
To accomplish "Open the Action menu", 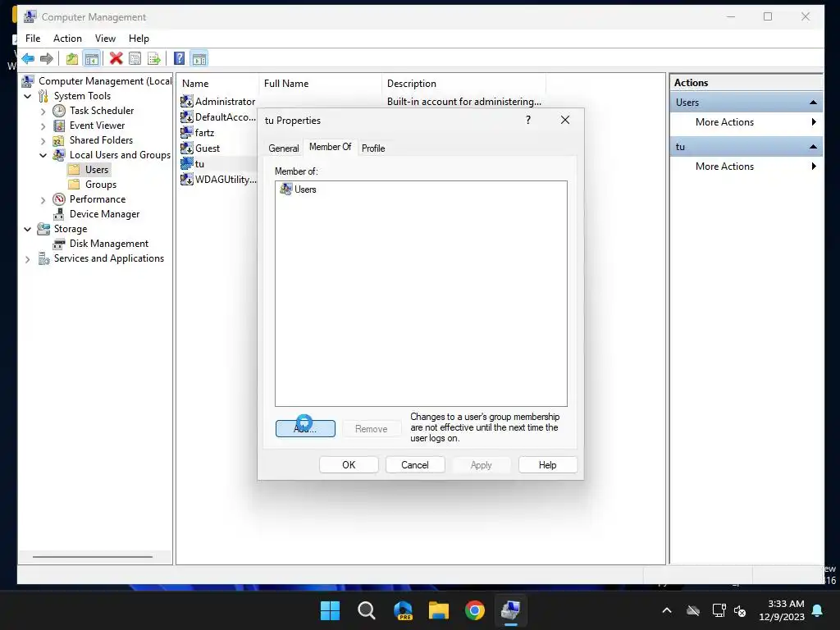I will click(x=67, y=38).
